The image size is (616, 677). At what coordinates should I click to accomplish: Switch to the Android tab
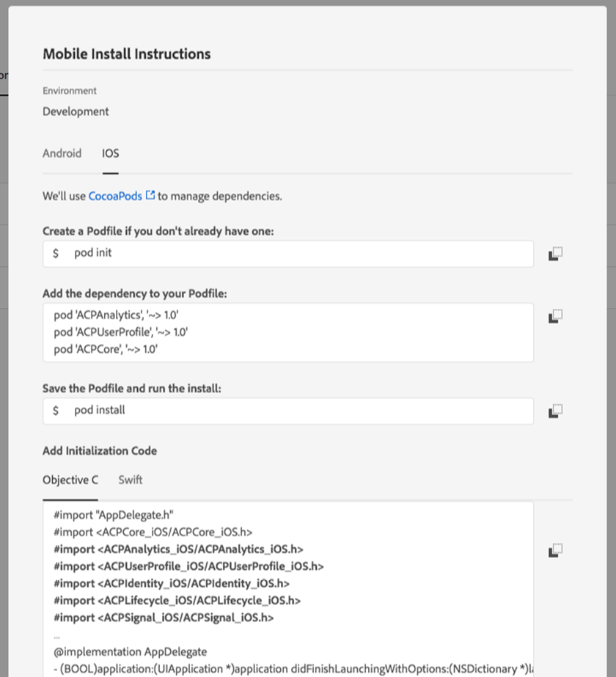click(x=62, y=153)
